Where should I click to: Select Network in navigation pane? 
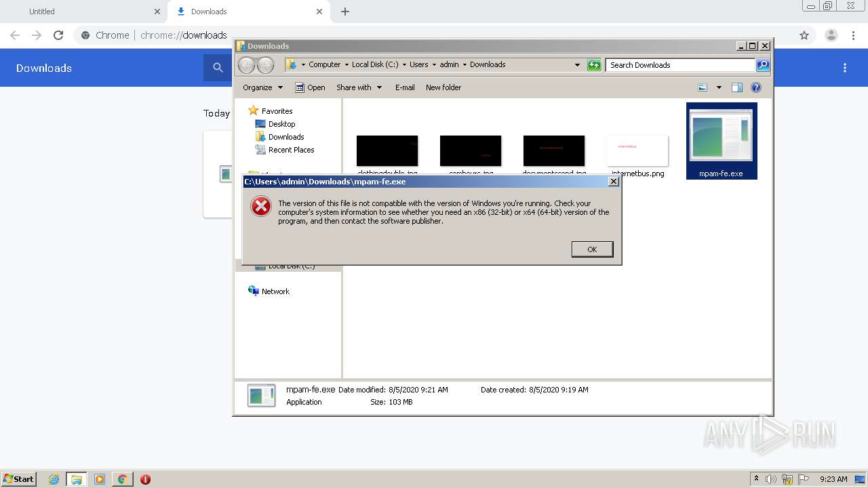275,291
